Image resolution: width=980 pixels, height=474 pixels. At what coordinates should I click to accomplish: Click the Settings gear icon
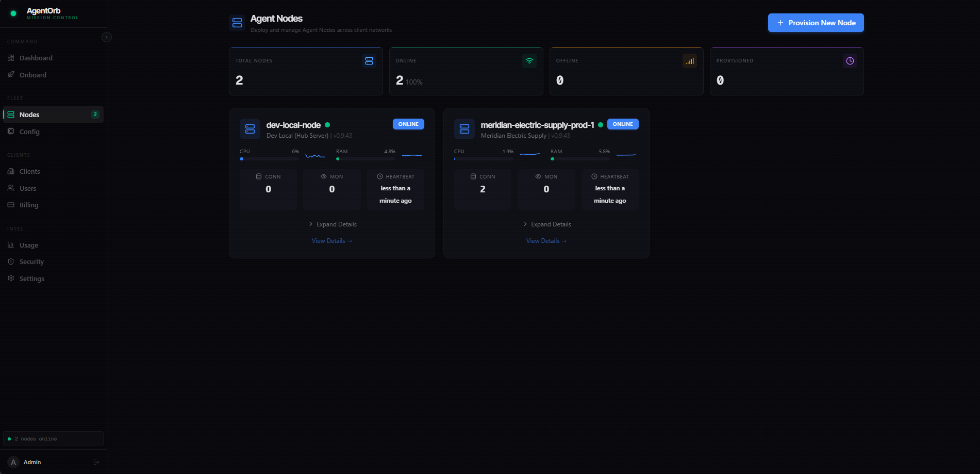point(11,278)
